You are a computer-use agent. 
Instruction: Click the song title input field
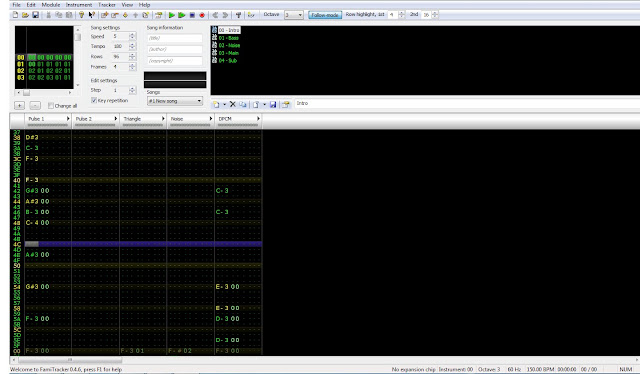[x=175, y=38]
